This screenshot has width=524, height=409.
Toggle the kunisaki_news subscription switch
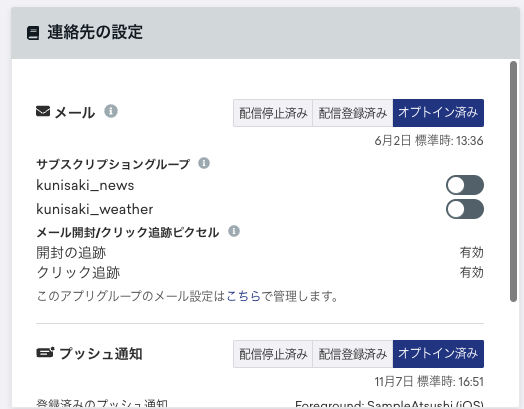(465, 185)
